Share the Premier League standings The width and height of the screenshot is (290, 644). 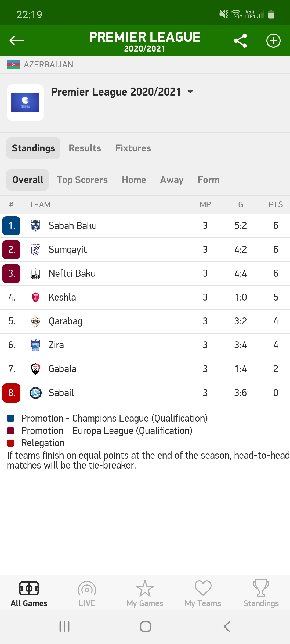240,41
